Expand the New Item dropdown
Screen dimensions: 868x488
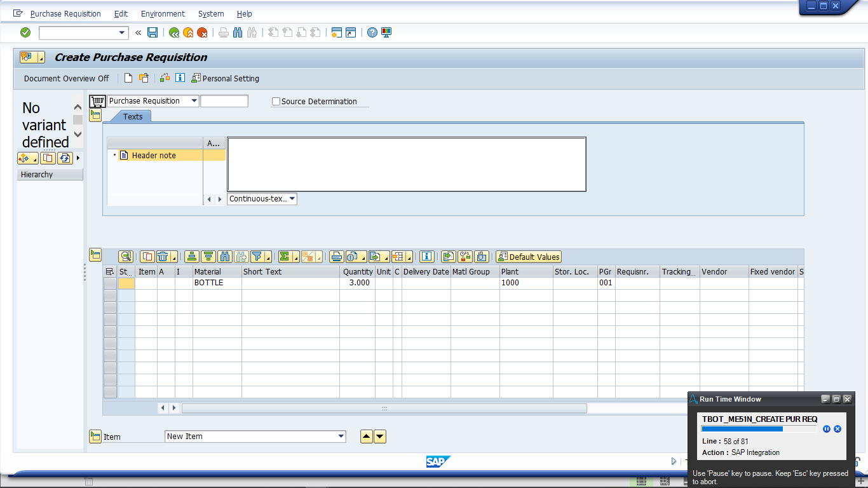pos(341,437)
